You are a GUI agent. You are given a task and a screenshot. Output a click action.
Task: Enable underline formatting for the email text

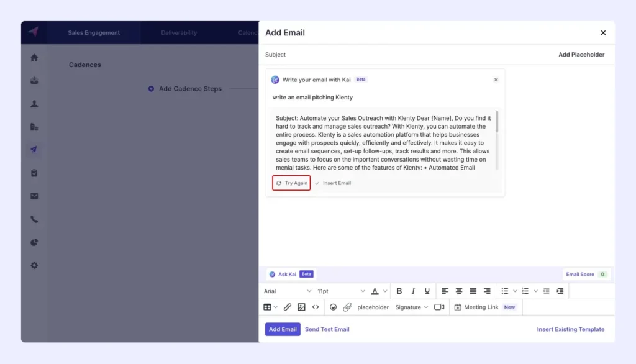(x=427, y=290)
